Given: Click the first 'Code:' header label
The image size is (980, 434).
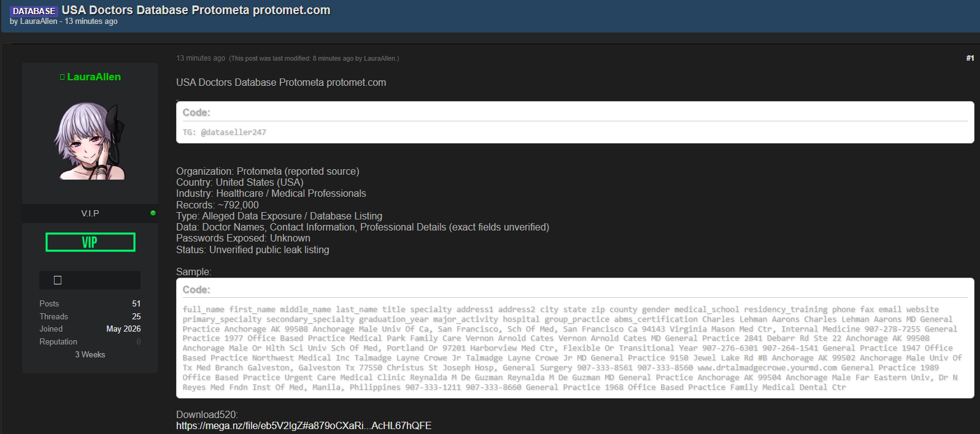Looking at the screenshot, I should pyautogui.click(x=196, y=112).
